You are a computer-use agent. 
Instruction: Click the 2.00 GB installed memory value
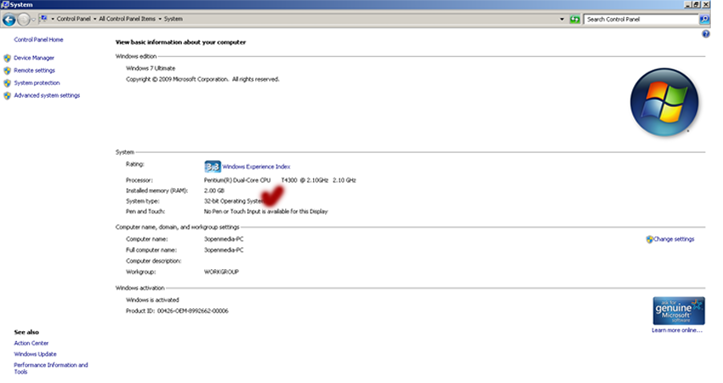pyautogui.click(x=214, y=191)
